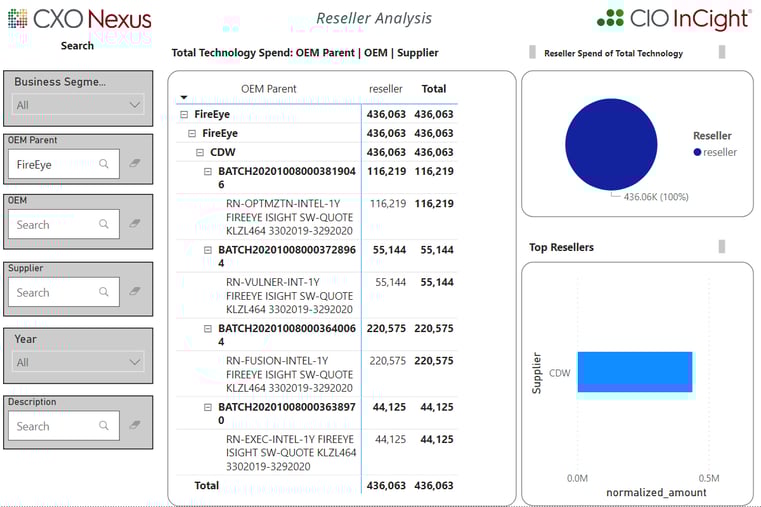
Task: Collapse the CDW row in the matrix
Action: coord(200,153)
